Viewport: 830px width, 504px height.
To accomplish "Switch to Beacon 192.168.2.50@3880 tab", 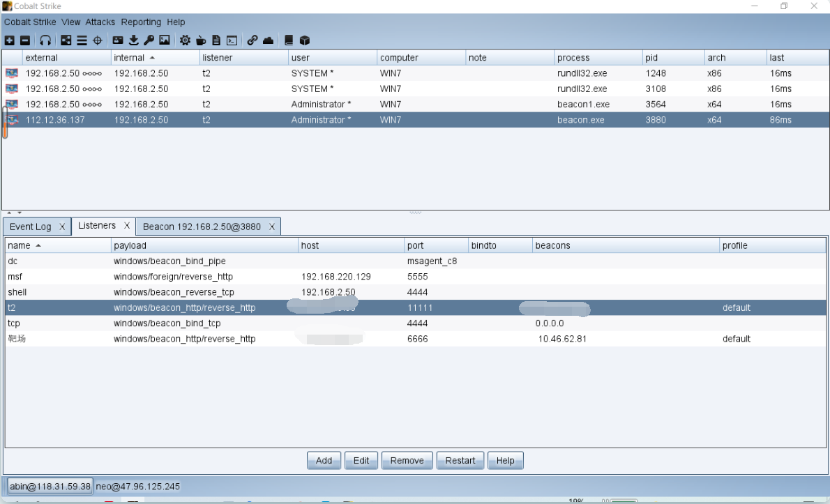I will (202, 227).
